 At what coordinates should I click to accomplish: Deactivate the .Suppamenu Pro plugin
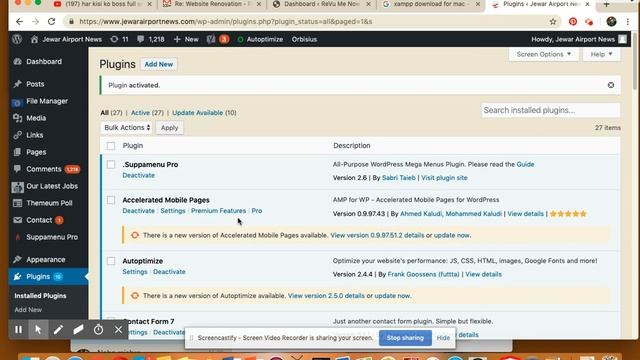click(x=138, y=176)
